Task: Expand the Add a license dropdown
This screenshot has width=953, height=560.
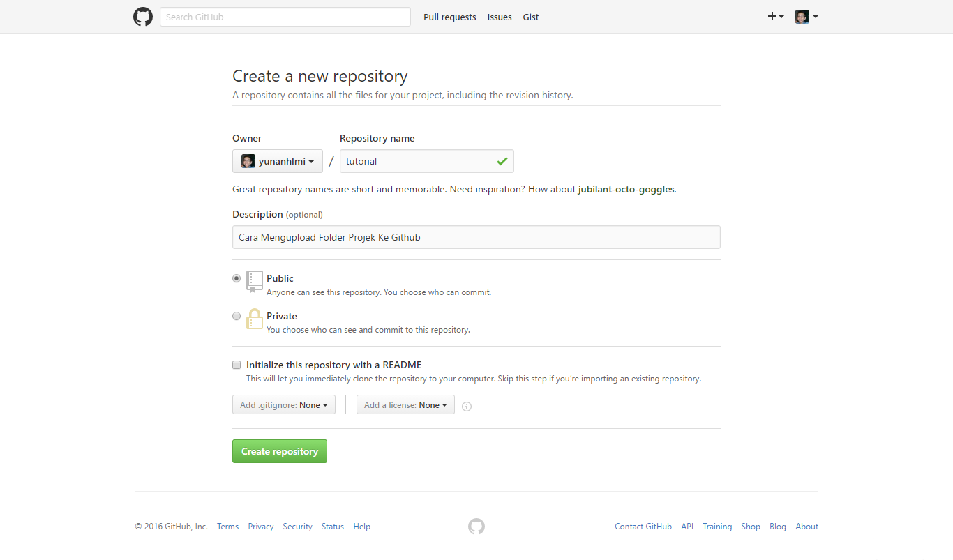Action: [x=405, y=405]
